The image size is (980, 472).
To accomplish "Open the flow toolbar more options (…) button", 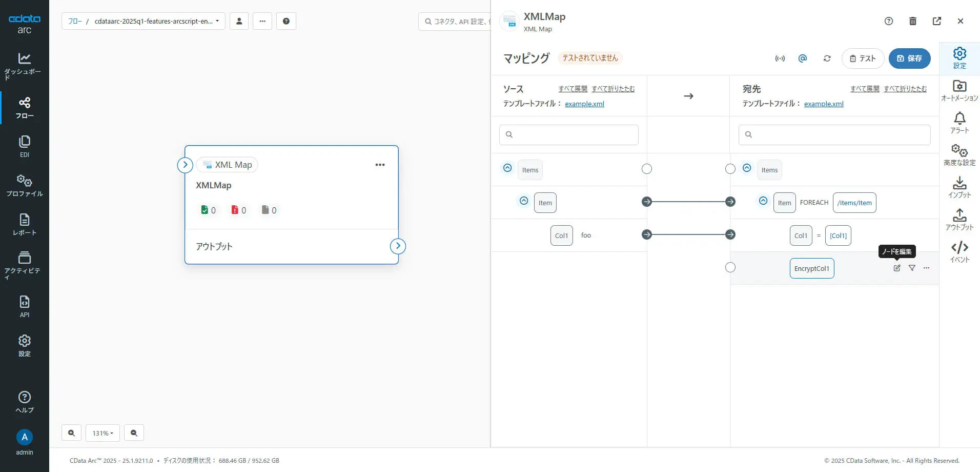I will pyautogui.click(x=262, y=21).
